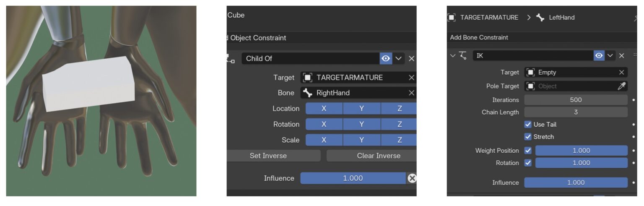
Task: Collapse the IK constraint panel
Action: pyautogui.click(x=452, y=55)
